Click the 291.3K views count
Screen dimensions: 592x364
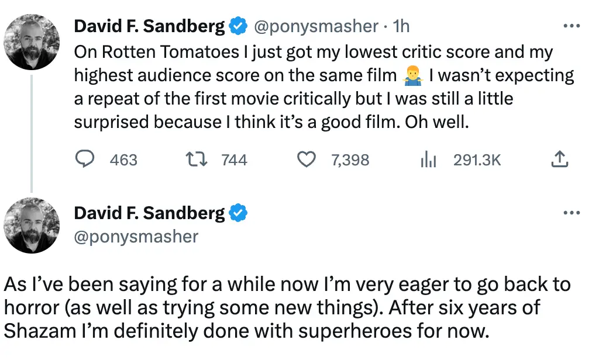pyautogui.click(x=477, y=160)
